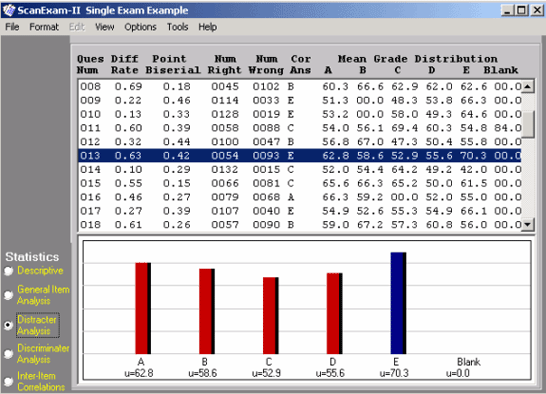The width and height of the screenshot is (546, 394).
Task: Maximize the ScanExam-II window
Action: 522,10
